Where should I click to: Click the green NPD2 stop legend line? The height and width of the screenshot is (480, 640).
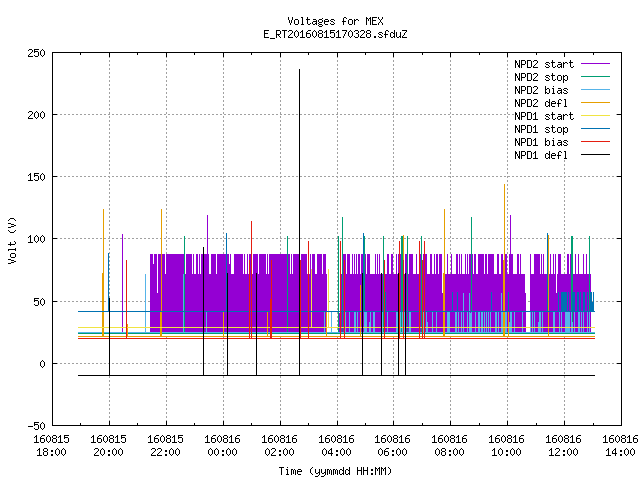pyautogui.click(x=595, y=77)
